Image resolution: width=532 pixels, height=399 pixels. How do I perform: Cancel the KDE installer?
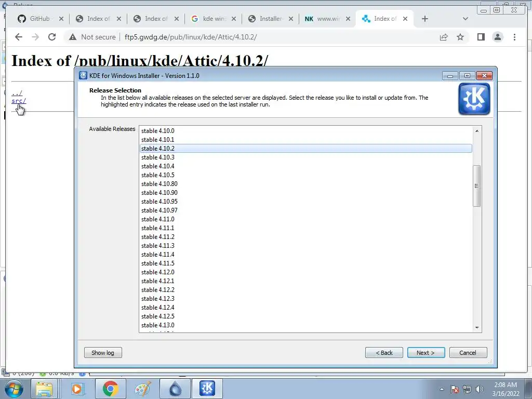pos(468,353)
